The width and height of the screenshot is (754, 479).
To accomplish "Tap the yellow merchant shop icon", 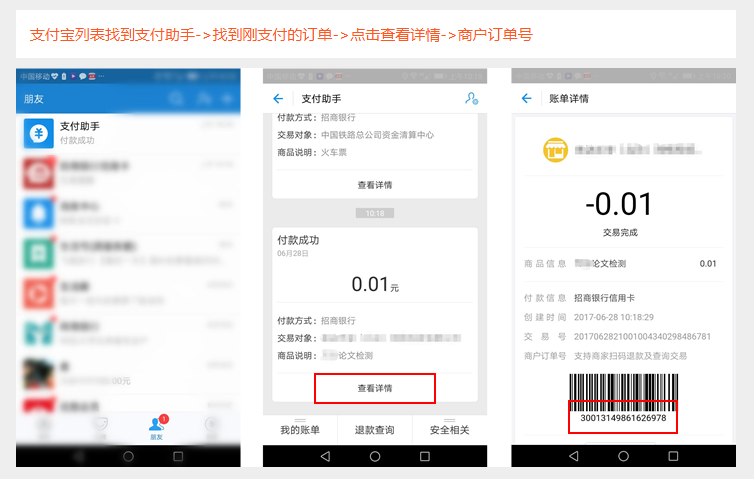I will click(x=553, y=150).
